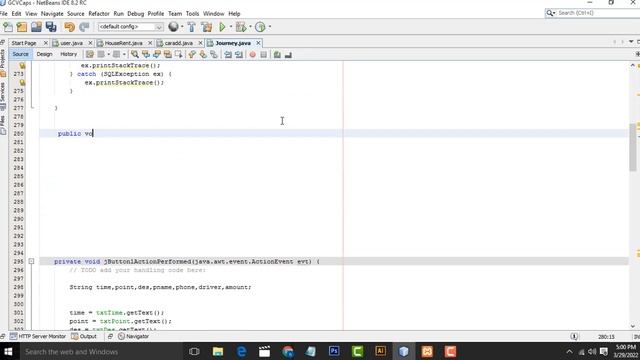Open the Debug menu
The image size is (640, 360).
pyautogui.click(x=136, y=13)
